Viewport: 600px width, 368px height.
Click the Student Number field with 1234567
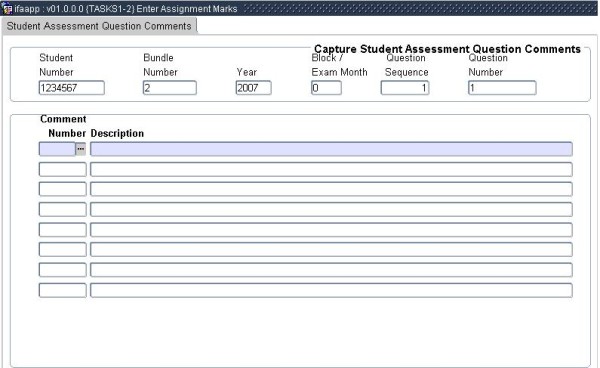(72, 88)
